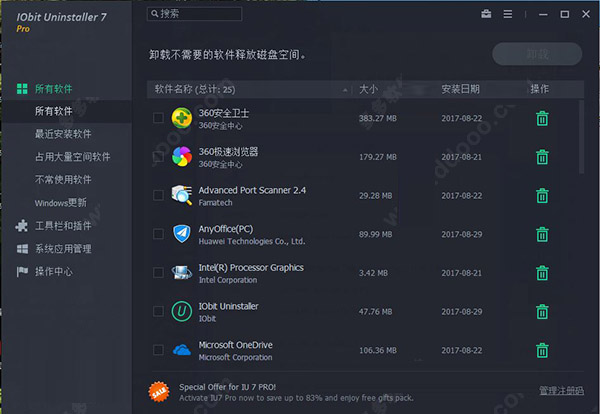Viewport: 600px width, 414px height.
Task: Click the green grid icon beside 所有软件
Action: click(22, 89)
